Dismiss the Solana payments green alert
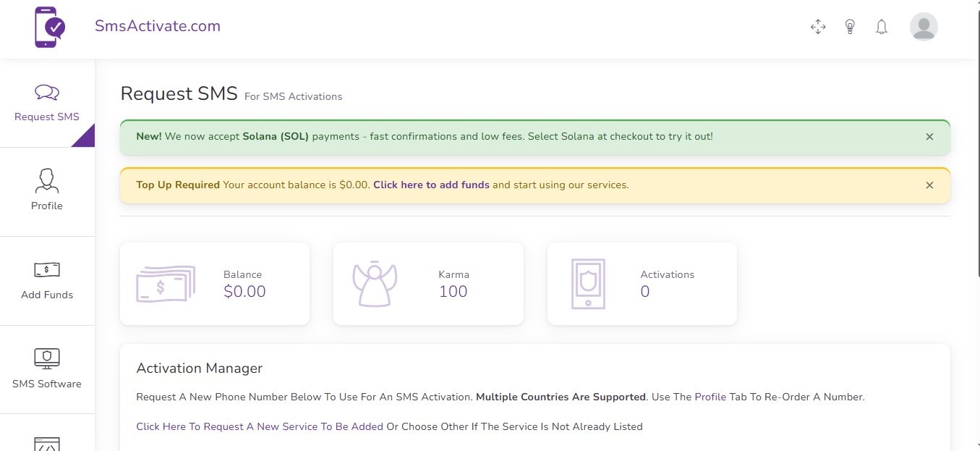Image resolution: width=980 pixels, height=451 pixels. (929, 137)
